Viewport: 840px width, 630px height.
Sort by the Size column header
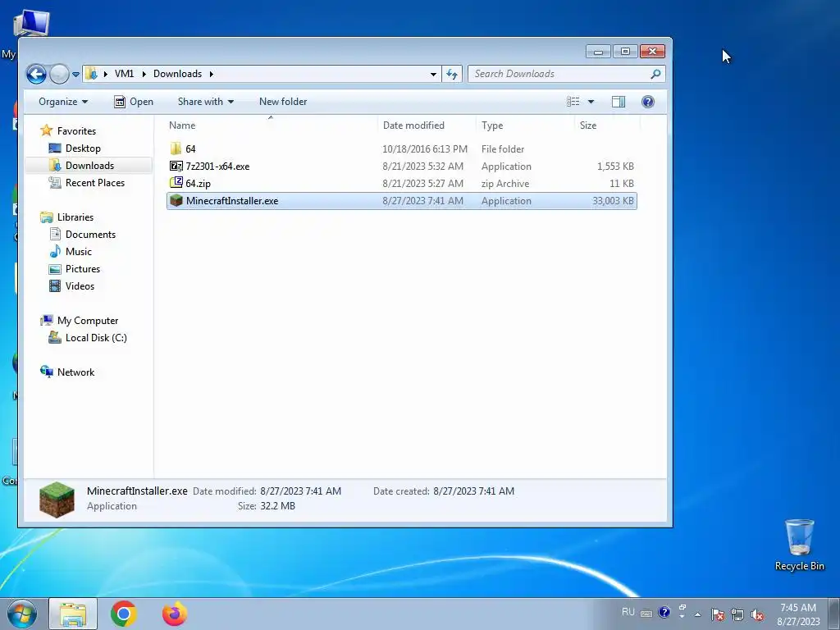click(587, 126)
